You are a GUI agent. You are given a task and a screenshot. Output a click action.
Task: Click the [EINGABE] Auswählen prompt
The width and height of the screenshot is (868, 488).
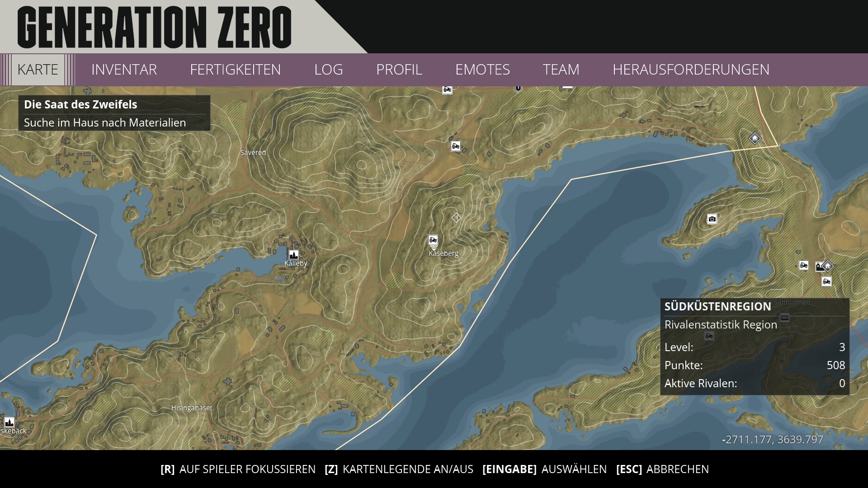click(x=544, y=469)
